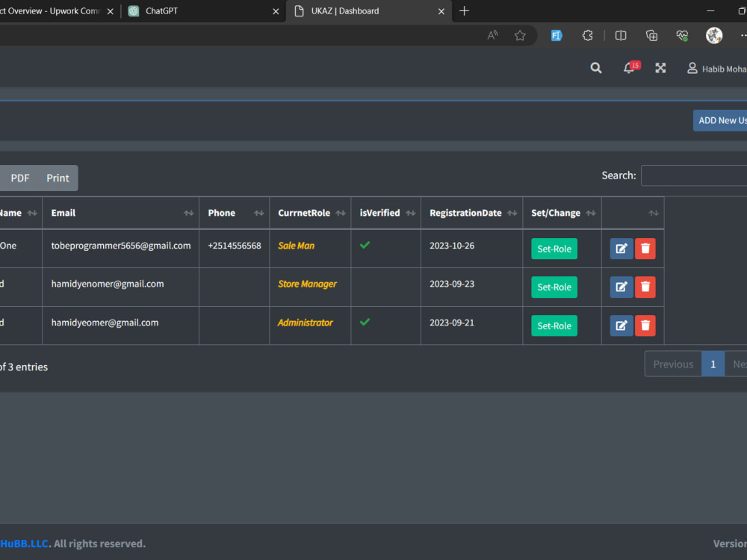The height and width of the screenshot is (560, 747).
Task: Close the UKAZ Dashboard tab
Action: pyautogui.click(x=441, y=11)
